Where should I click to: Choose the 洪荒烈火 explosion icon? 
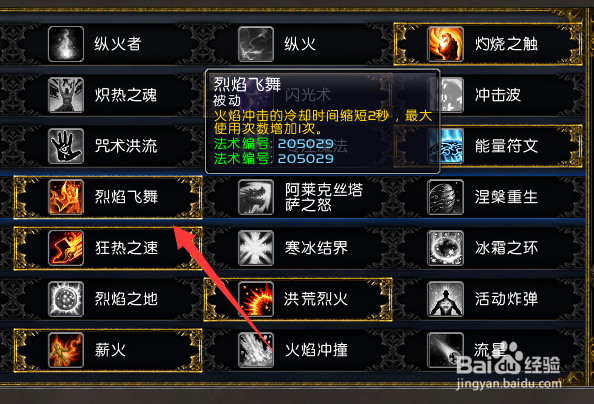[x=256, y=299]
